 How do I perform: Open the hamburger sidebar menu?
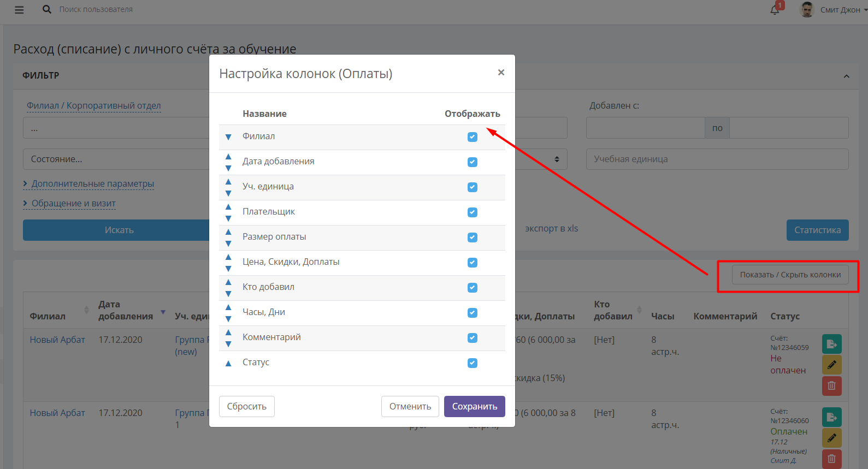19,10
